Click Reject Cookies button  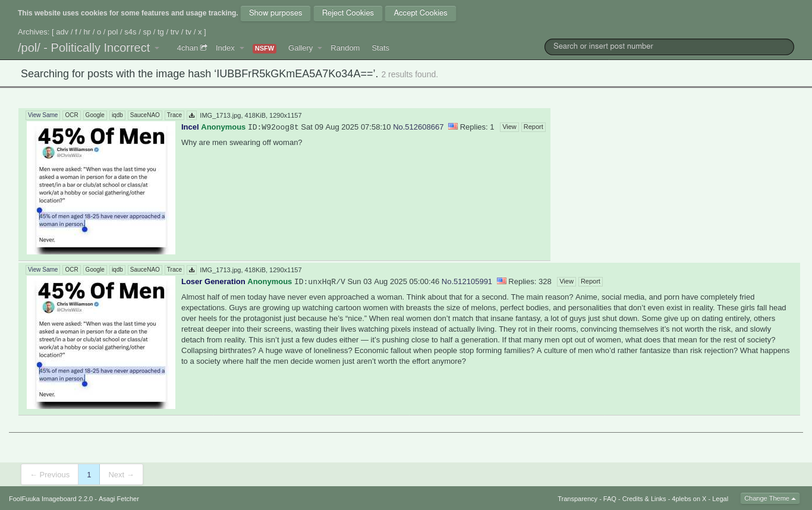(x=348, y=13)
